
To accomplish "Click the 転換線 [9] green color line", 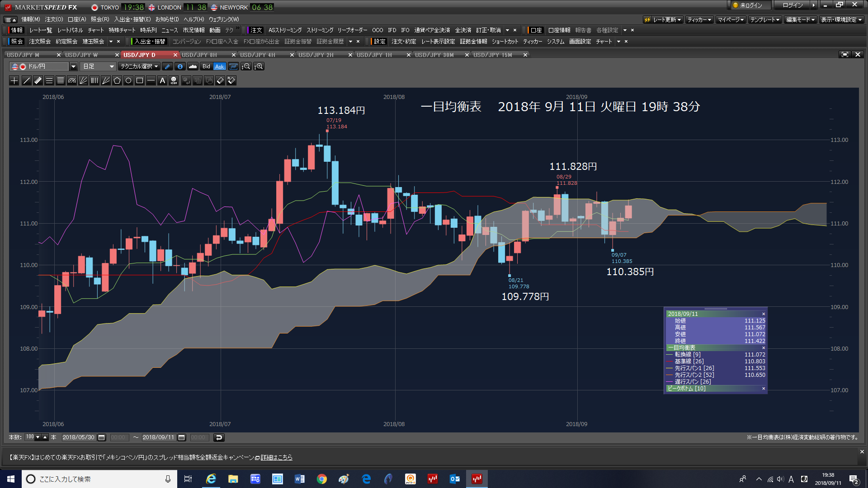I will [670, 355].
